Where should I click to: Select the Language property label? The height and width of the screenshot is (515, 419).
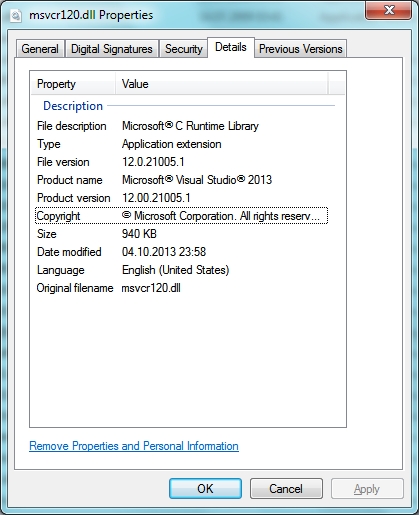[61, 270]
